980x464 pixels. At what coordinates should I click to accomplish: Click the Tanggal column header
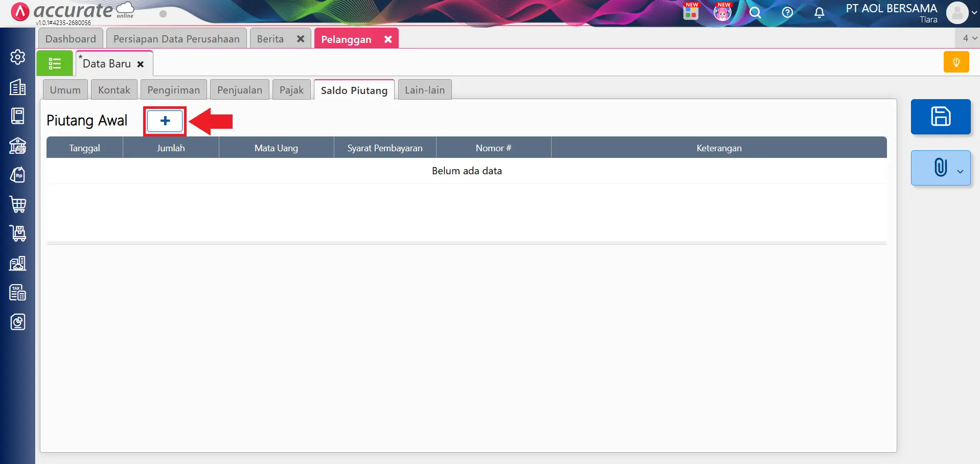tap(84, 148)
